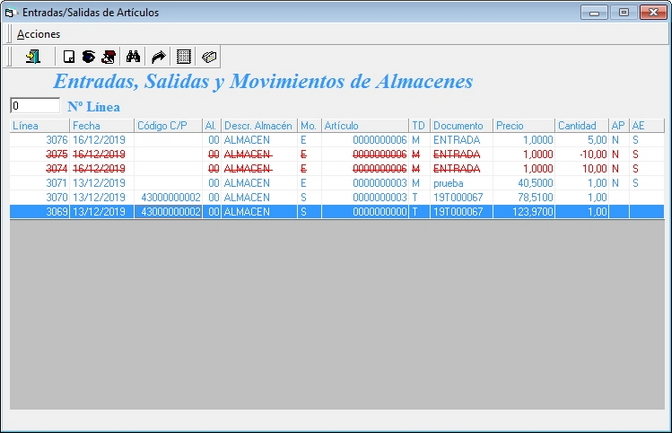
Task: Click date 13/12/2019 in row 3071
Action: [x=102, y=183]
